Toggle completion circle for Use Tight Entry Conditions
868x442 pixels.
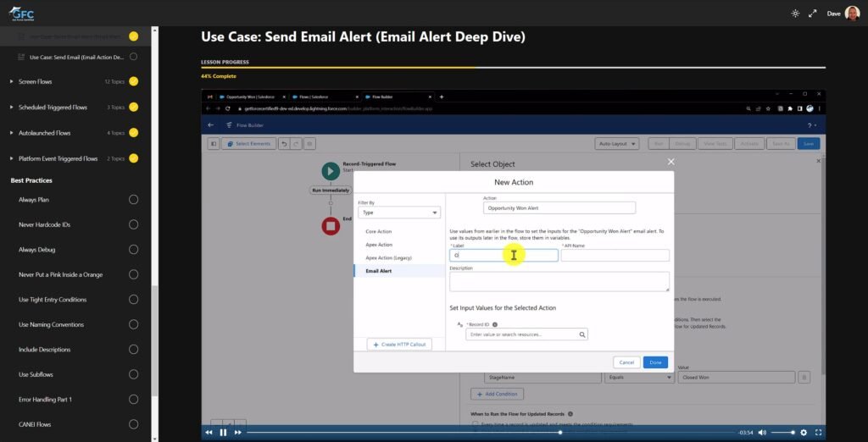(x=133, y=299)
